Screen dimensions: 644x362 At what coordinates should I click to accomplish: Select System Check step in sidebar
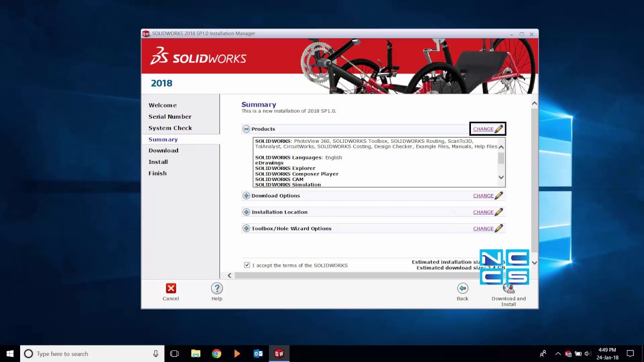click(x=170, y=128)
